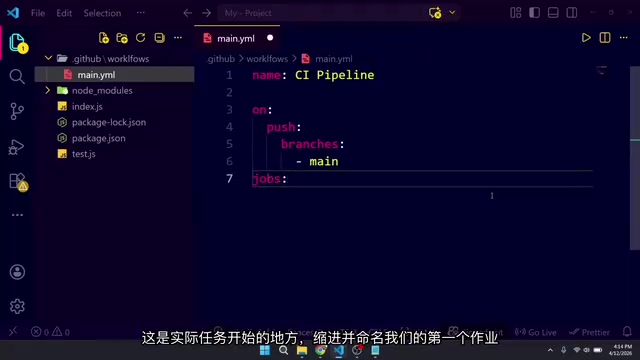The image size is (640, 360).
Task: Start Go Live server
Action: [536, 332]
